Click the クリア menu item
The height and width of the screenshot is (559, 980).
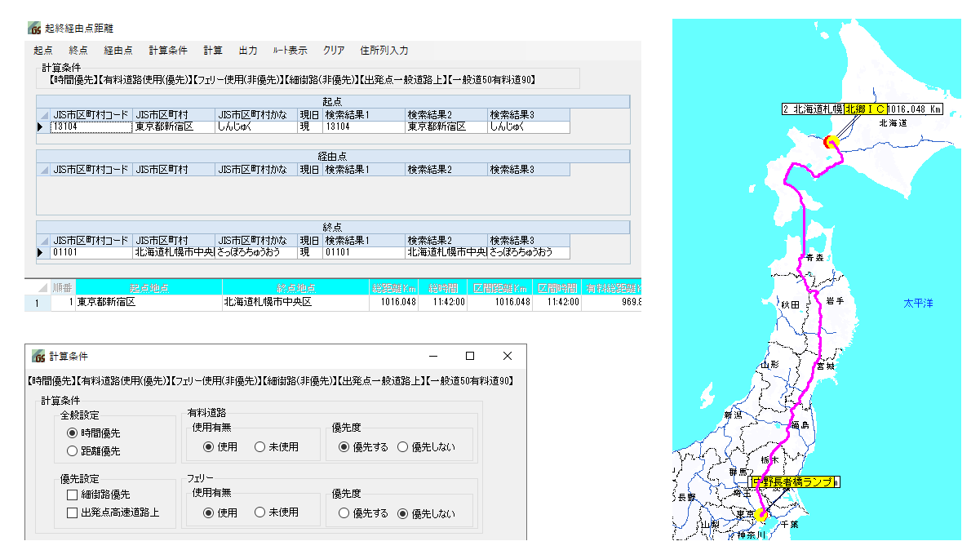(334, 51)
